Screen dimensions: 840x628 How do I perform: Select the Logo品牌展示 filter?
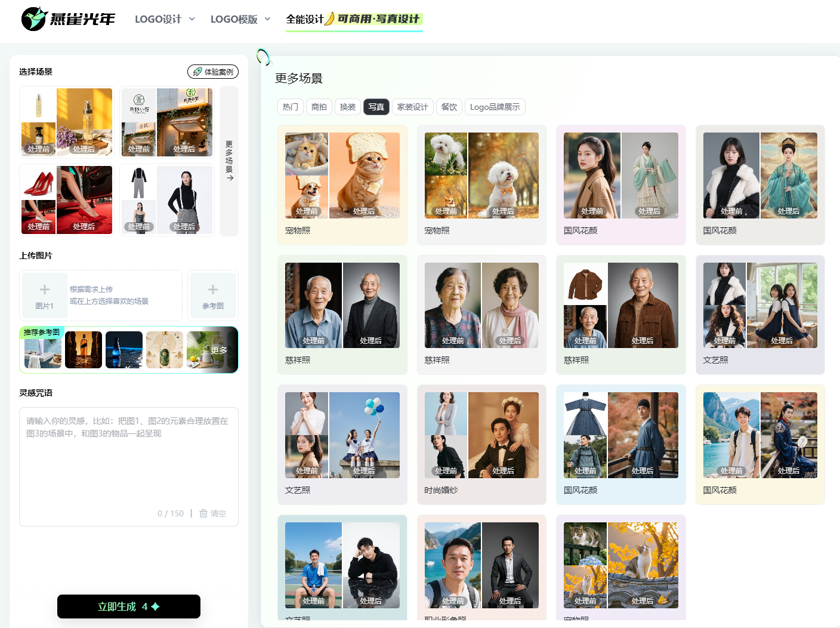pos(495,107)
